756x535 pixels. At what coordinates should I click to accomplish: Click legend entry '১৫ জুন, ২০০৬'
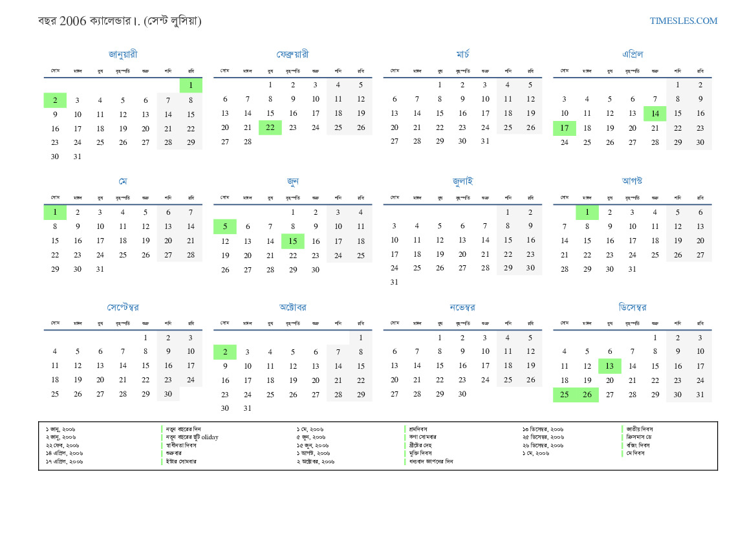[x=312, y=445]
